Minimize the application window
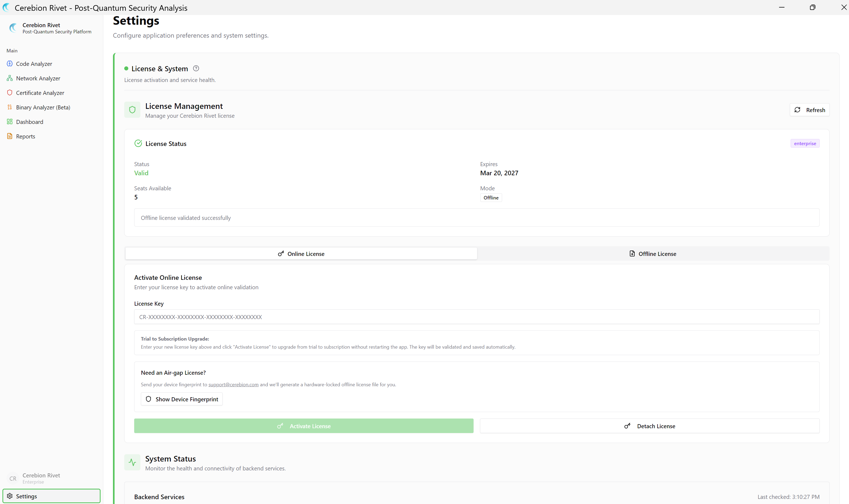This screenshot has height=504, width=849. tap(781, 7)
